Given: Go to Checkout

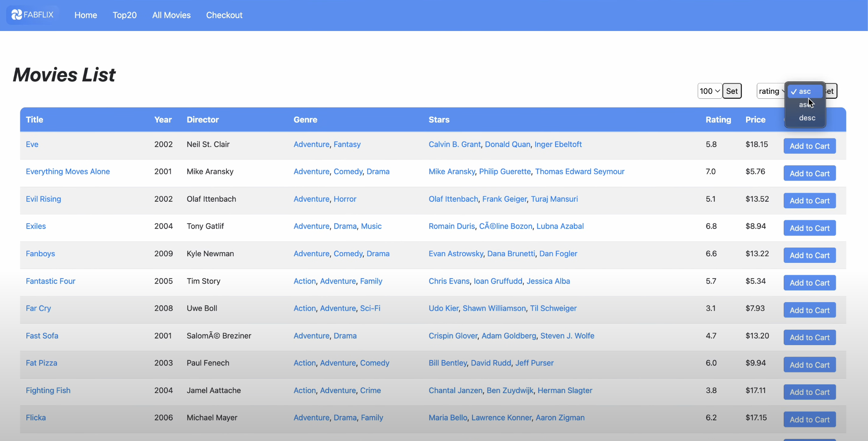Looking at the screenshot, I should [x=224, y=15].
